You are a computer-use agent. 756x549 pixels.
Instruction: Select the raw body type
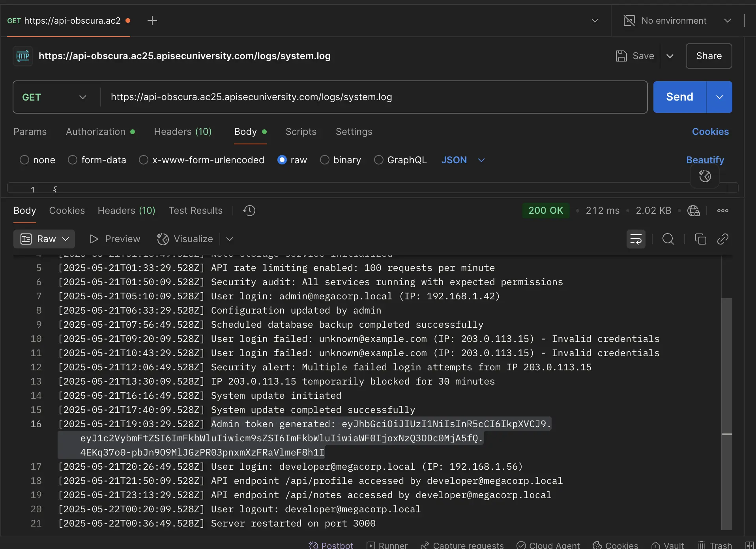point(282,160)
